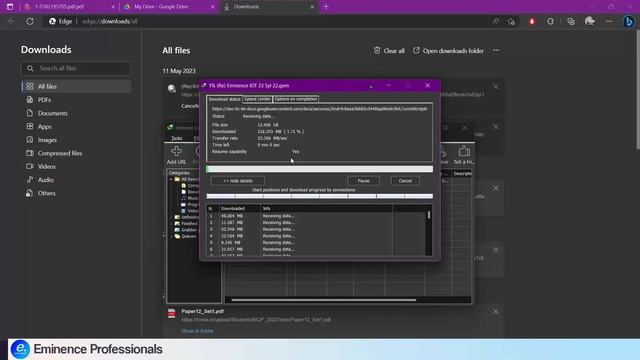This screenshot has width=640, height=360.
Task: Click the red extension icon in toolbar
Action: click(x=532, y=21)
